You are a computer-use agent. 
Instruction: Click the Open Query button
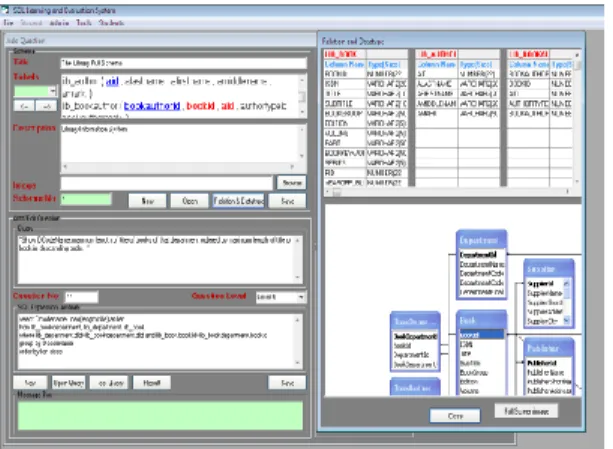(x=68, y=383)
